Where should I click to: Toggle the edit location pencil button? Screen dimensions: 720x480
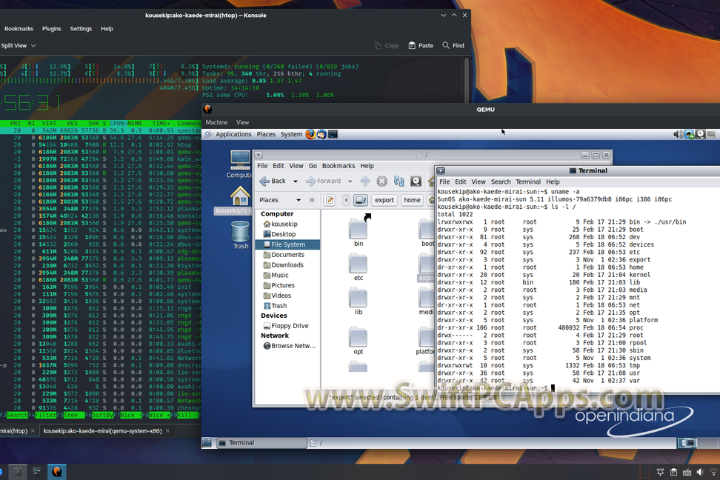pyautogui.click(x=329, y=200)
